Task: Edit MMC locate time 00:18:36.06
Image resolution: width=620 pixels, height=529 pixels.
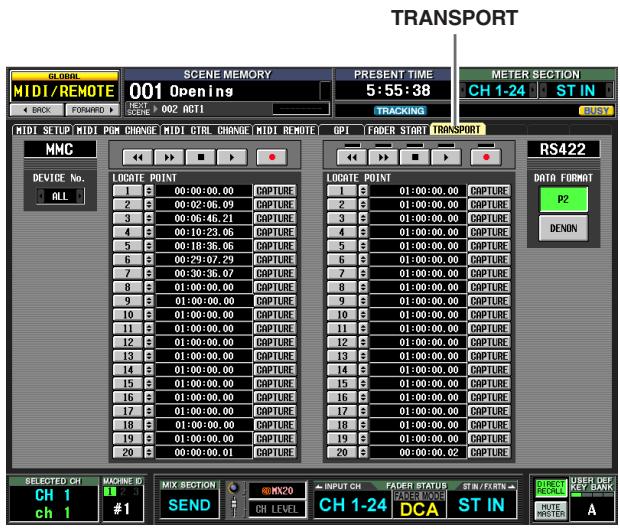Action: [204, 246]
